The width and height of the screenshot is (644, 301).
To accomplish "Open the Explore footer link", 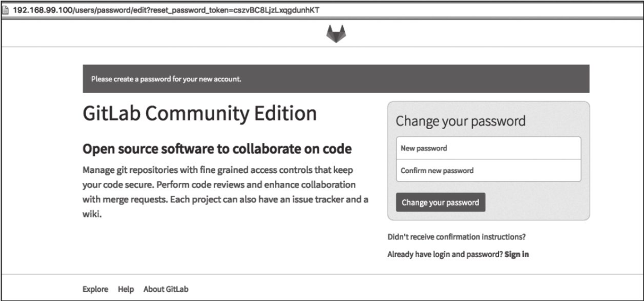I will [x=95, y=289].
